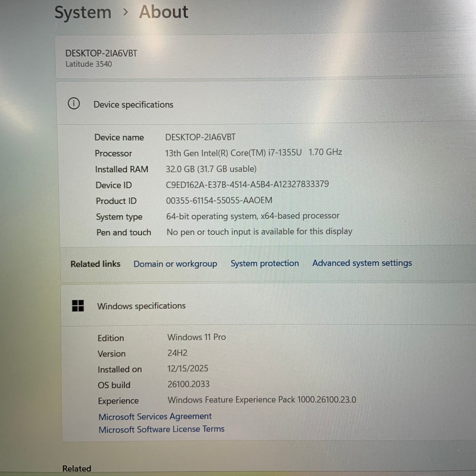Viewport: 476px width, 476px height.
Task: Click the OS build number 26100.2033
Action: click(188, 384)
